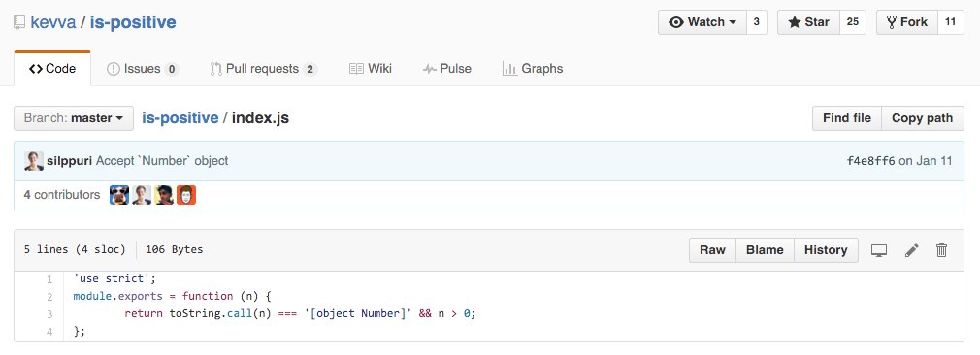Open the Wiki tab
The image size is (980, 355).
(371, 69)
